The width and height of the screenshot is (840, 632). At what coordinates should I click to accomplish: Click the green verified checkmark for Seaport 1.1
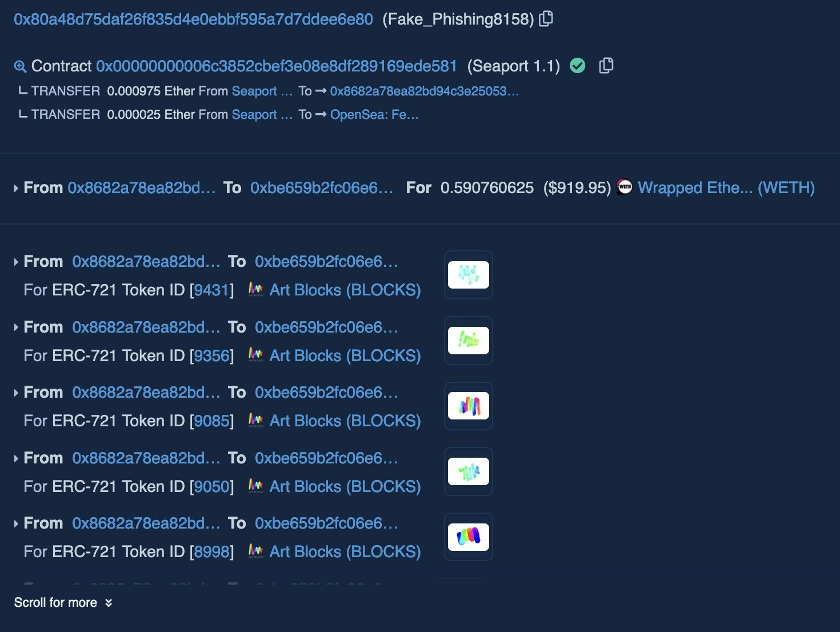click(578, 66)
